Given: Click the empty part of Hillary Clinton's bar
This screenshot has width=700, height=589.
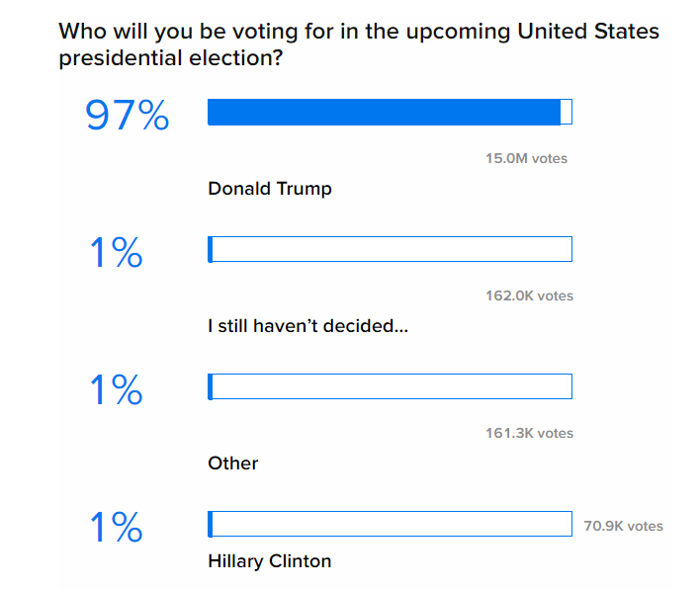Looking at the screenshot, I should (x=392, y=524).
